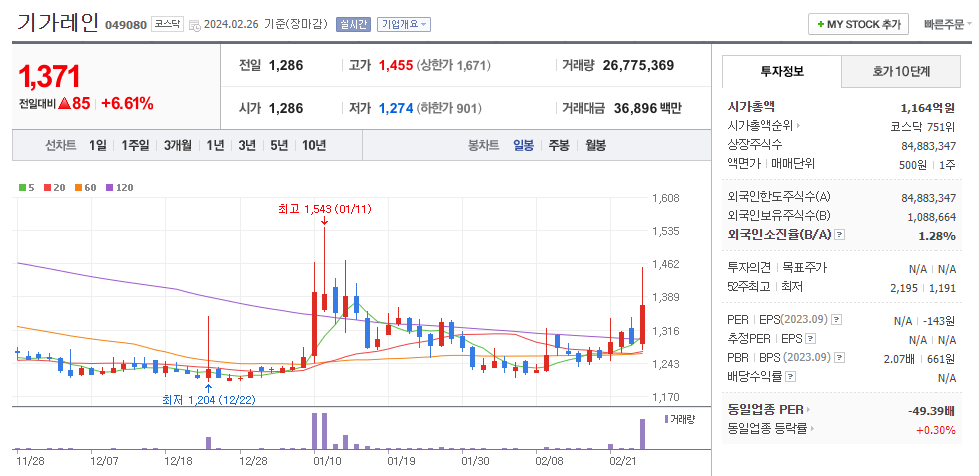Click the 거래량 value 26,775,369
Viewport: 979px width, 476px height.
[x=638, y=65]
